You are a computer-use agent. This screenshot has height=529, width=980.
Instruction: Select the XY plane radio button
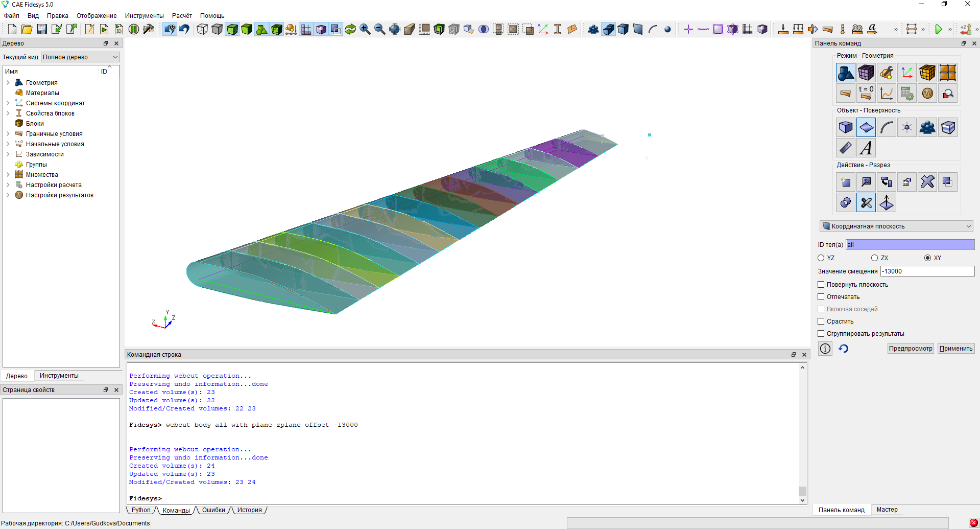tap(927, 258)
